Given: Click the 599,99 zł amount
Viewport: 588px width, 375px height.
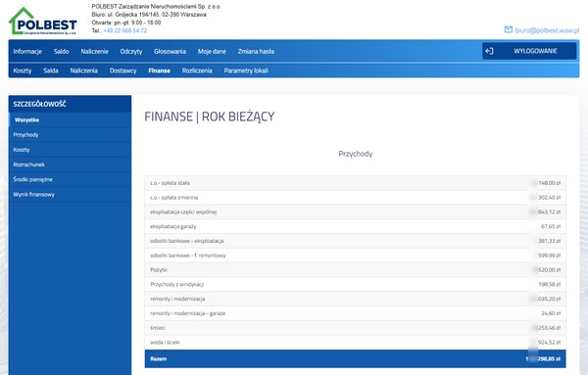Looking at the screenshot, I should click(550, 256).
